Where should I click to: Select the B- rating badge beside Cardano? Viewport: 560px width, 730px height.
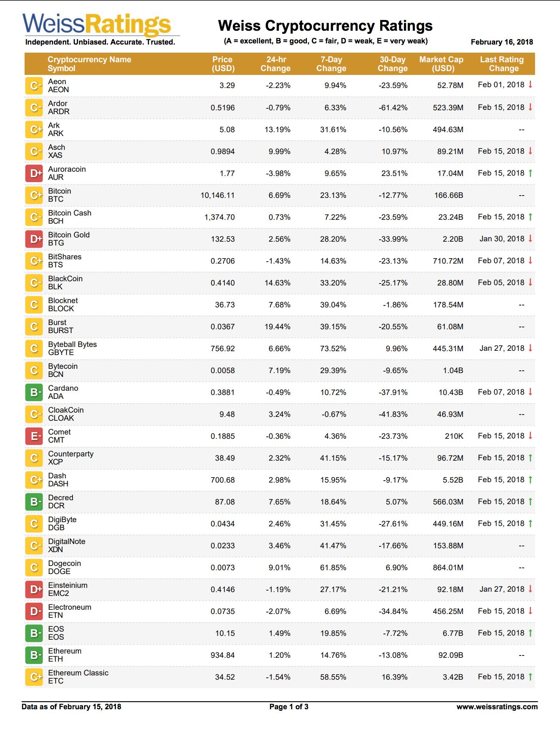(34, 392)
